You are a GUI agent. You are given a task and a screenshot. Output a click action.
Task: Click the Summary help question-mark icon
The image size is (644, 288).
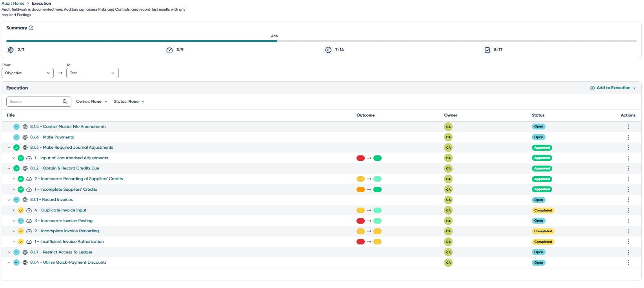pyautogui.click(x=31, y=28)
